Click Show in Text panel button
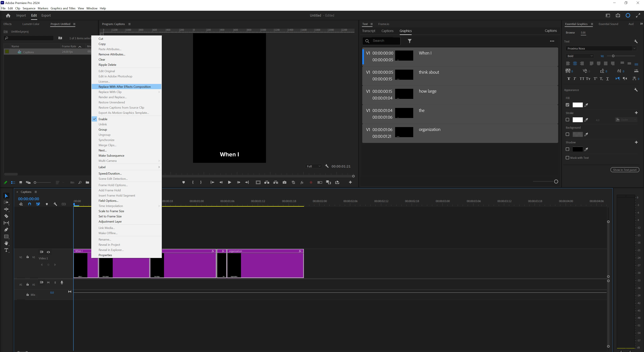The width and height of the screenshot is (644, 352). pos(625,170)
